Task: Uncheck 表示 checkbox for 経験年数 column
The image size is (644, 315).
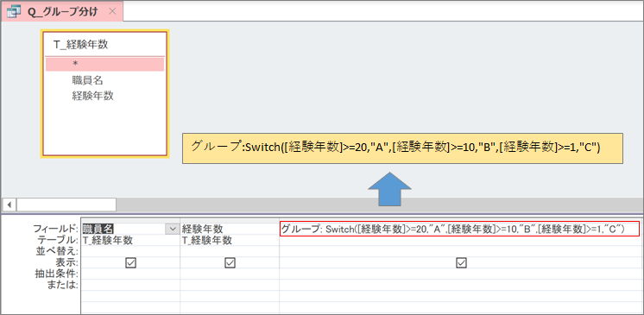Action: point(230,263)
